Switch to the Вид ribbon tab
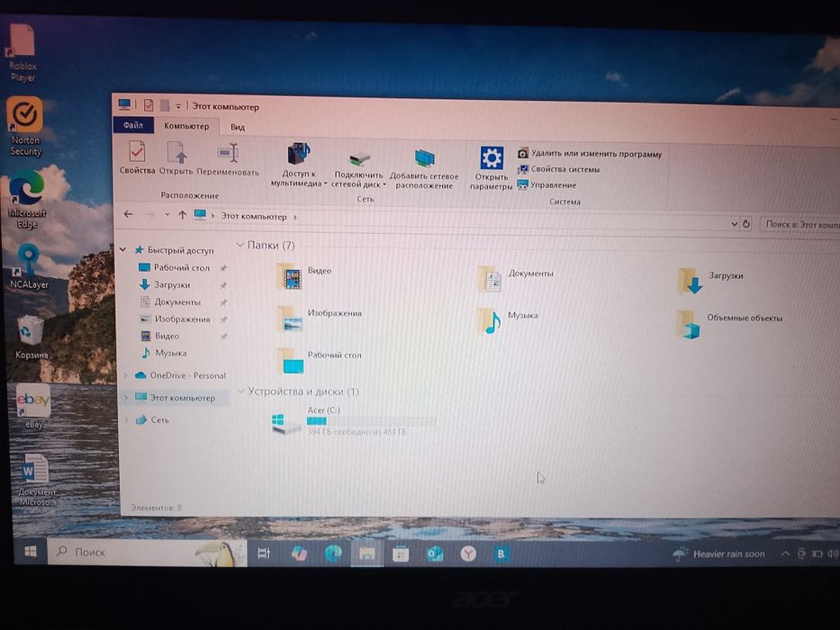The height and width of the screenshot is (630, 840). pyautogui.click(x=238, y=127)
